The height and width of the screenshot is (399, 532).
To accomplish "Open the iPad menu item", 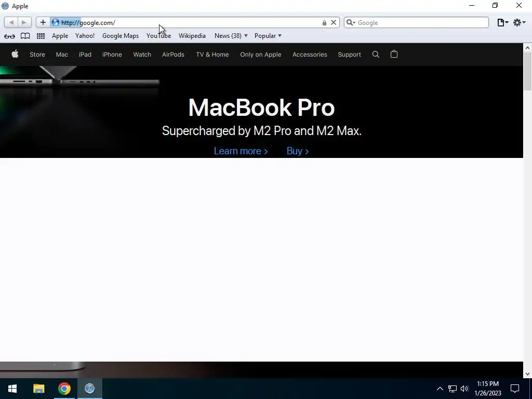I will [x=85, y=54].
